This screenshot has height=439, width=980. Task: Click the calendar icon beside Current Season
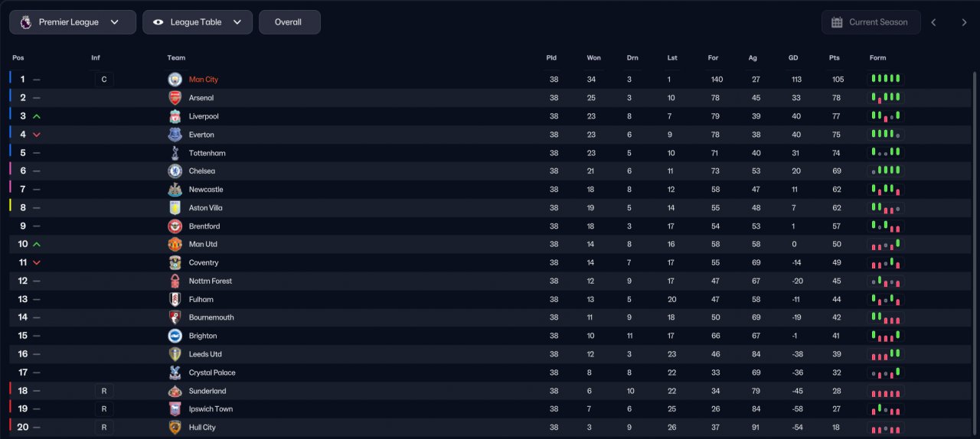837,22
